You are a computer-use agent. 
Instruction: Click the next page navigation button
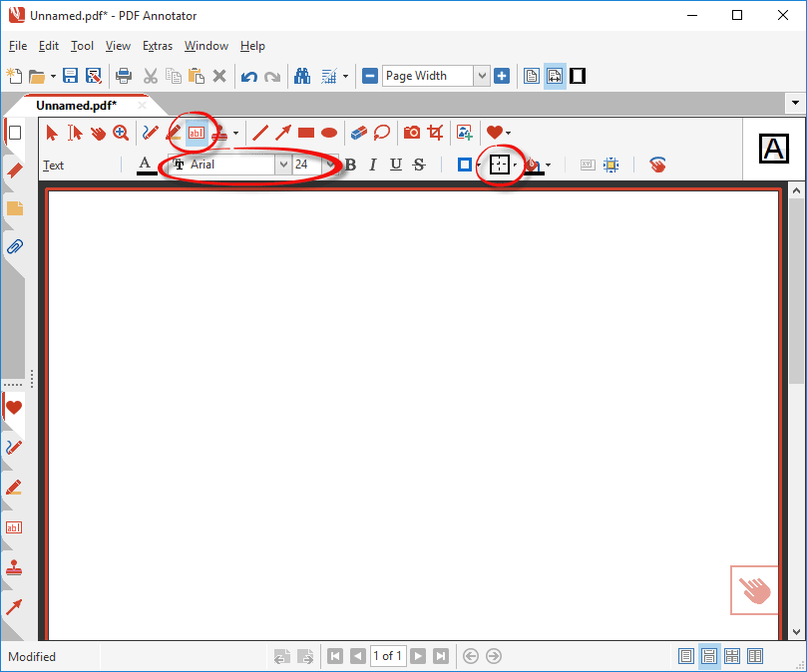(417, 655)
